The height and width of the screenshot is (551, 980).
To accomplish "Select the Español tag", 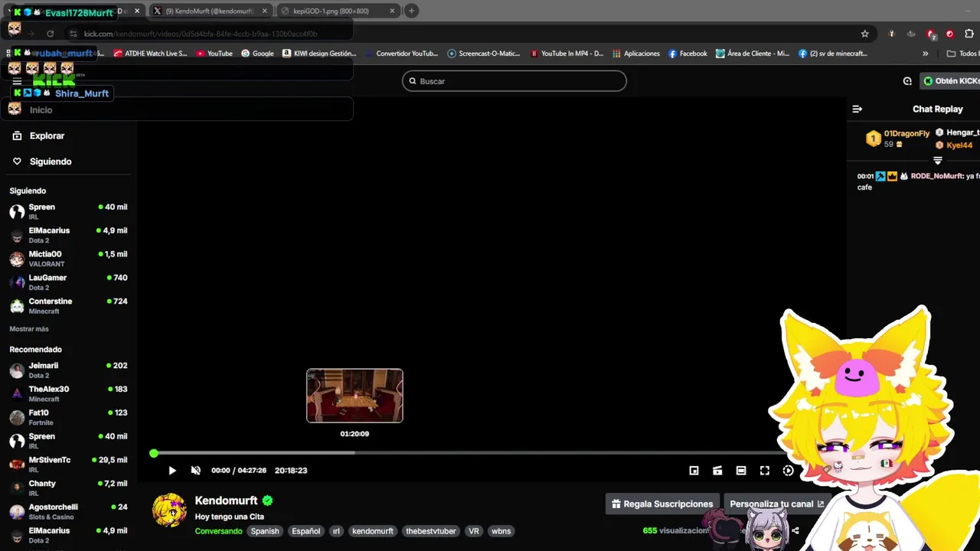I will [x=305, y=531].
